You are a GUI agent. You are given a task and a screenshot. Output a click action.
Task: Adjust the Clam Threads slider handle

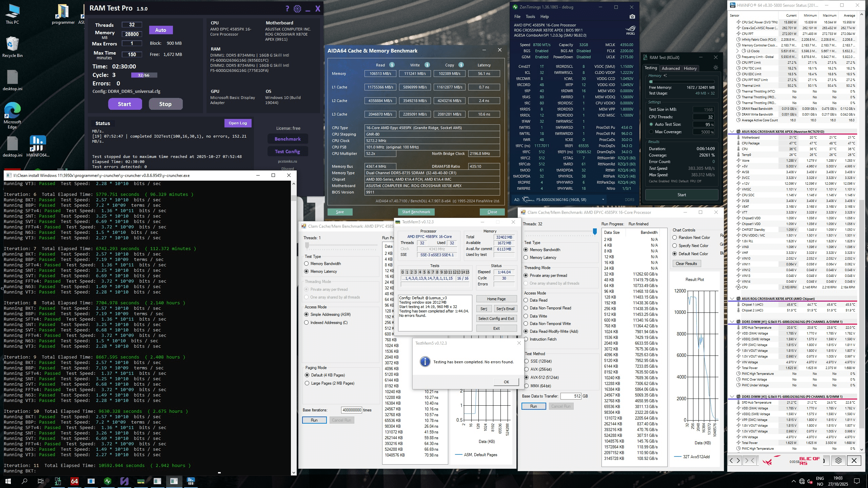point(595,231)
